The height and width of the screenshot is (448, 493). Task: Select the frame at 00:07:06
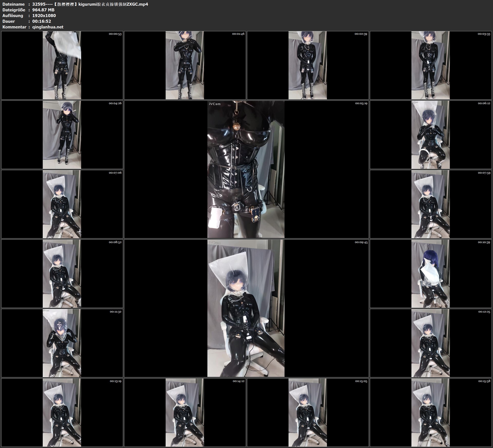62,204
